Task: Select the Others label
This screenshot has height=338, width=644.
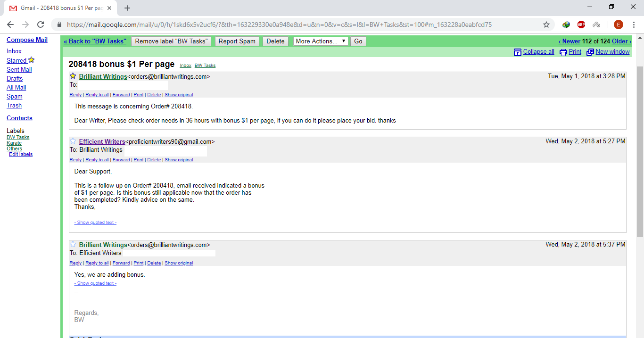Action: click(x=14, y=148)
